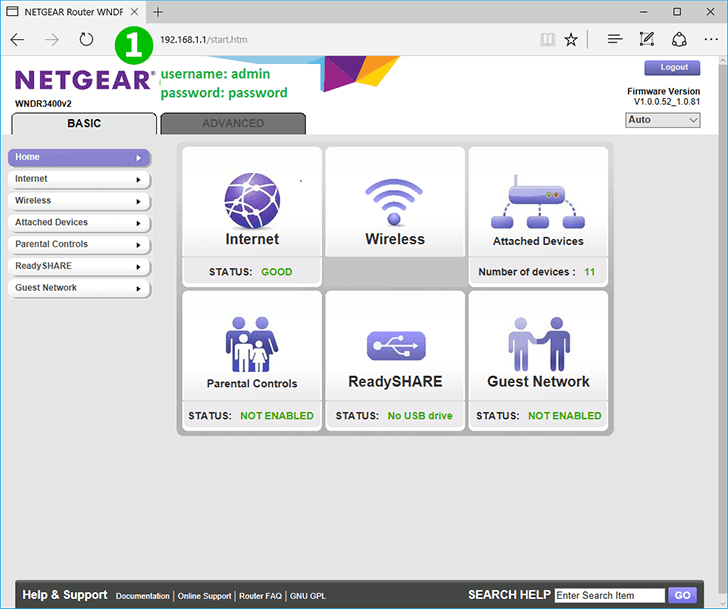
Task: Click the GO search button
Action: (682, 595)
